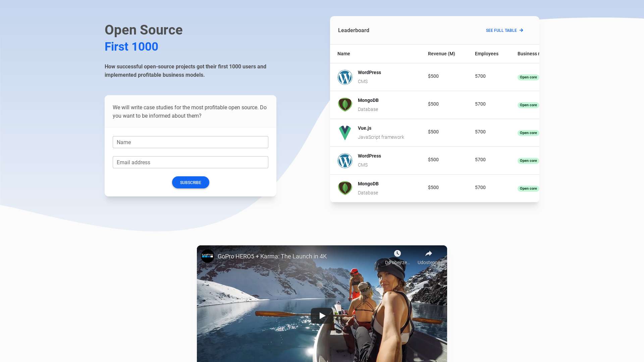644x362 pixels.
Task: Open the See Full Table link
Action: (504, 31)
